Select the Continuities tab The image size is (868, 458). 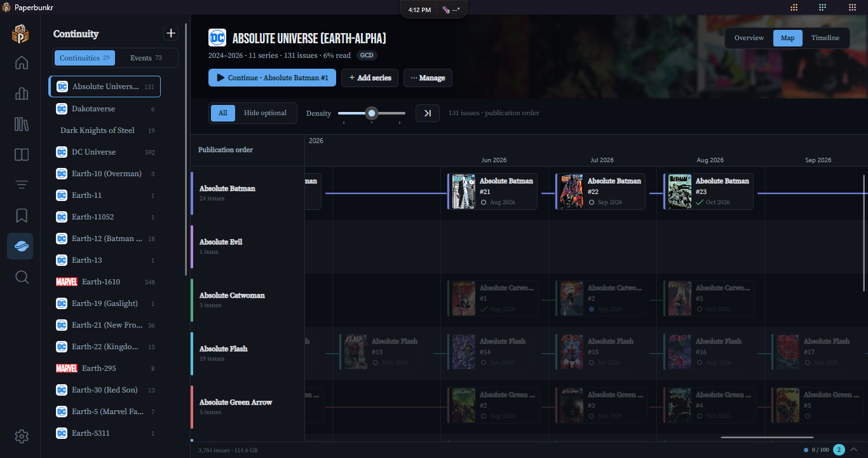[85, 58]
